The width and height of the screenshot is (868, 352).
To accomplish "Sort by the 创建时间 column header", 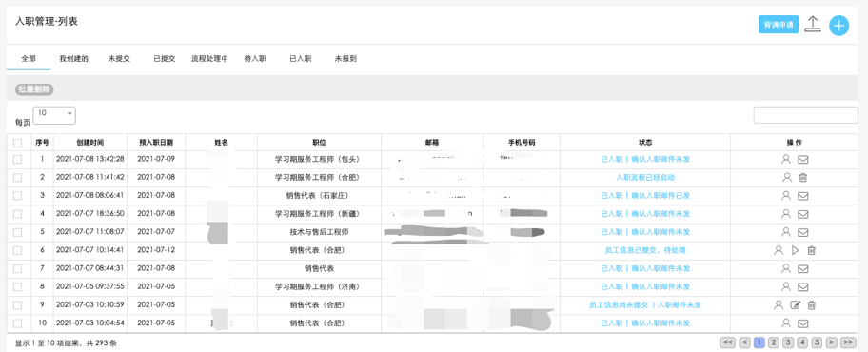I will click(90, 143).
